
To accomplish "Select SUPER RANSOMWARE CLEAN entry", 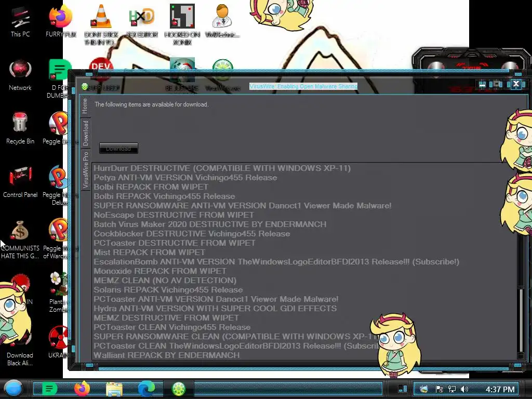I will pyautogui.click(x=235, y=337).
